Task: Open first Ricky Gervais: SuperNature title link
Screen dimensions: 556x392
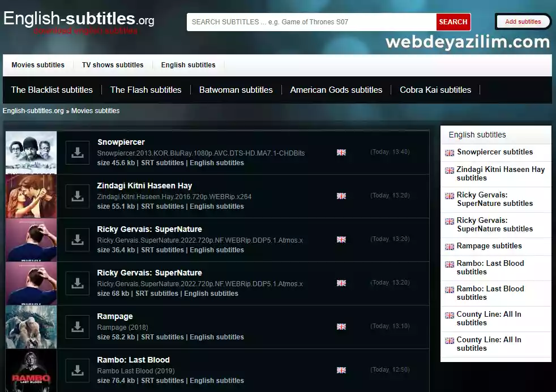Action: click(x=149, y=229)
